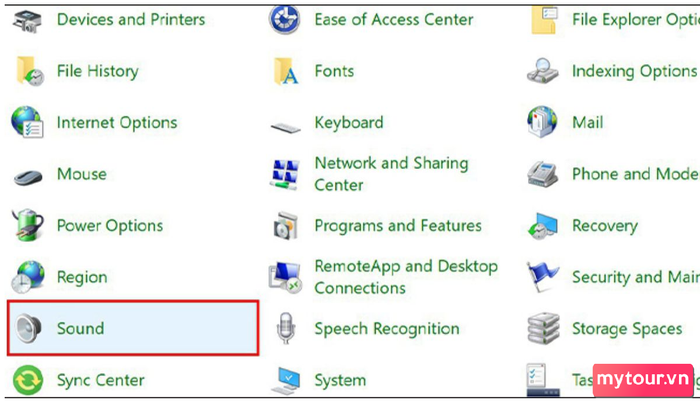Open the Sync Center link
This screenshot has height=405, width=700.
point(101,380)
